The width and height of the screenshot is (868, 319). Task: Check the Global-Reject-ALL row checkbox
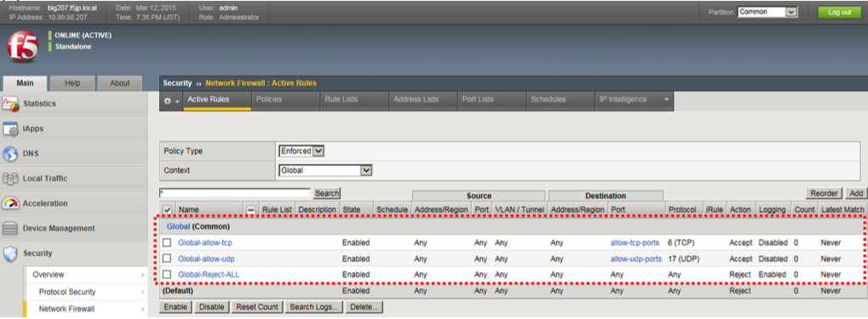click(167, 274)
